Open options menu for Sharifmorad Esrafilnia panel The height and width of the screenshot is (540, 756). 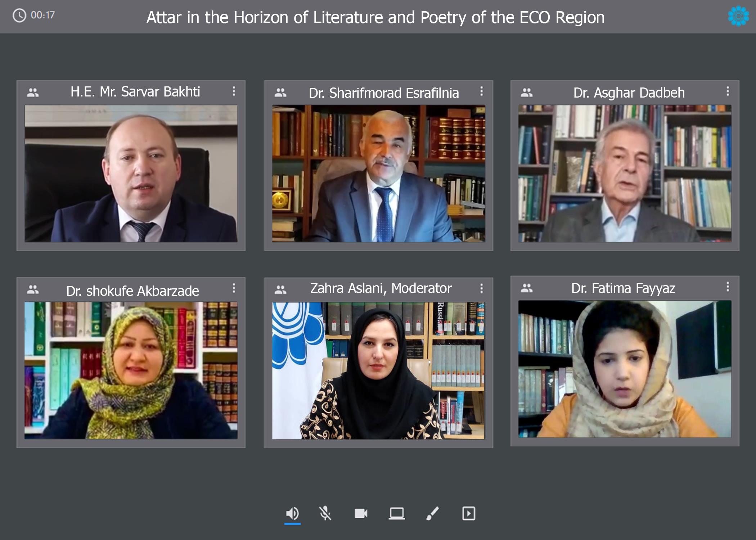click(481, 91)
